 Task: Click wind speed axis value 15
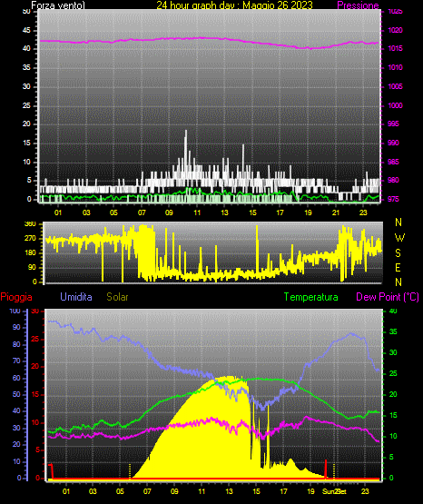(x=26, y=143)
